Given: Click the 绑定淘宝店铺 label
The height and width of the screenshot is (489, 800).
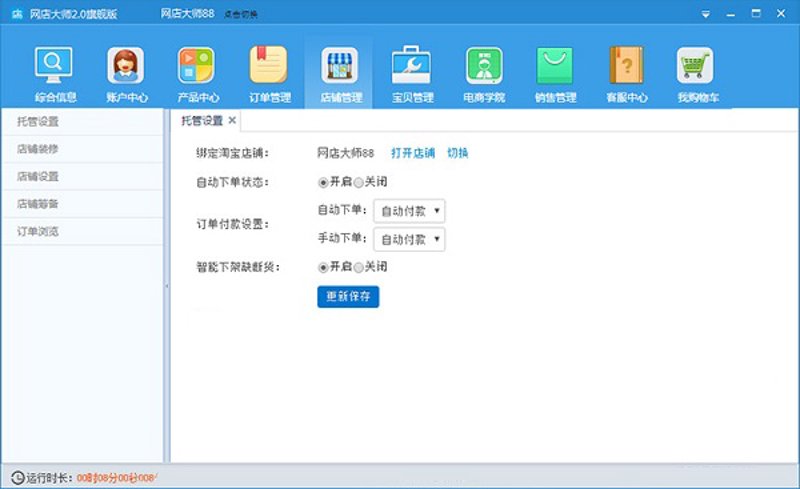Looking at the screenshot, I should [x=232, y=153].
